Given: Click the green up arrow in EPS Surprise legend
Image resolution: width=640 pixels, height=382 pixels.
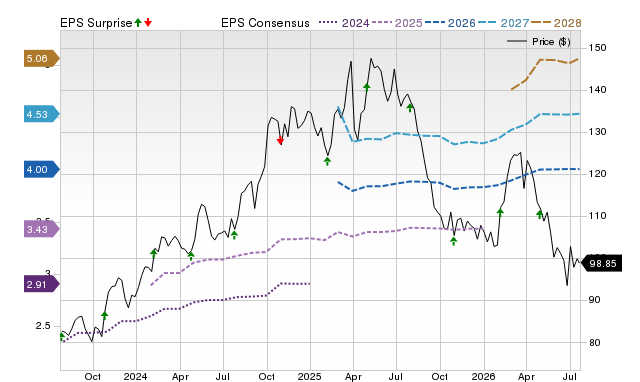Looking at the screenshot, I should pos(138,22).
